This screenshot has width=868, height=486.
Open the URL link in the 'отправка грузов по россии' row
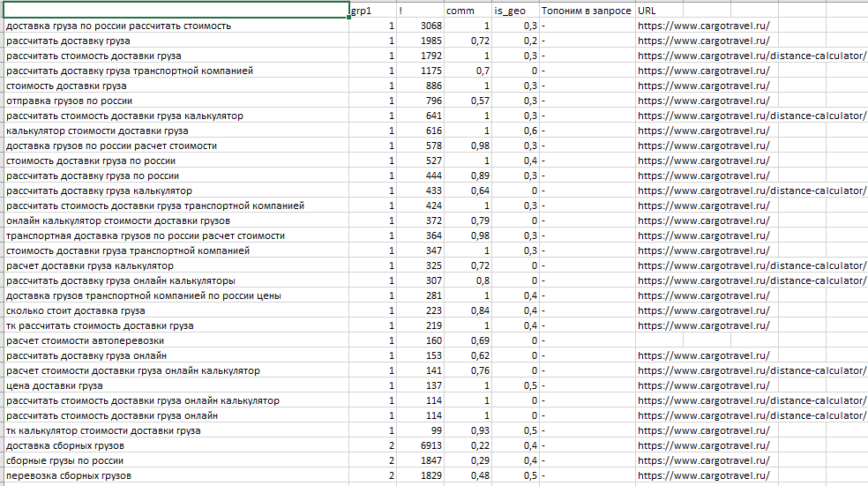point(703,101)
